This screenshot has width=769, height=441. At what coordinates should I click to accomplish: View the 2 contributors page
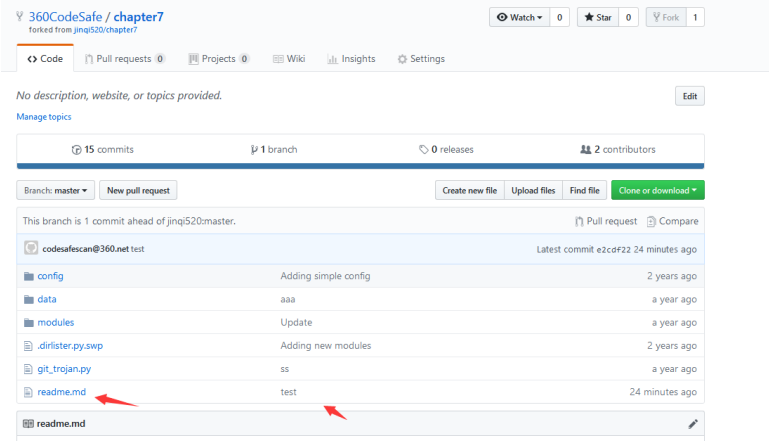pyautogui.click(x=617, y=150)
